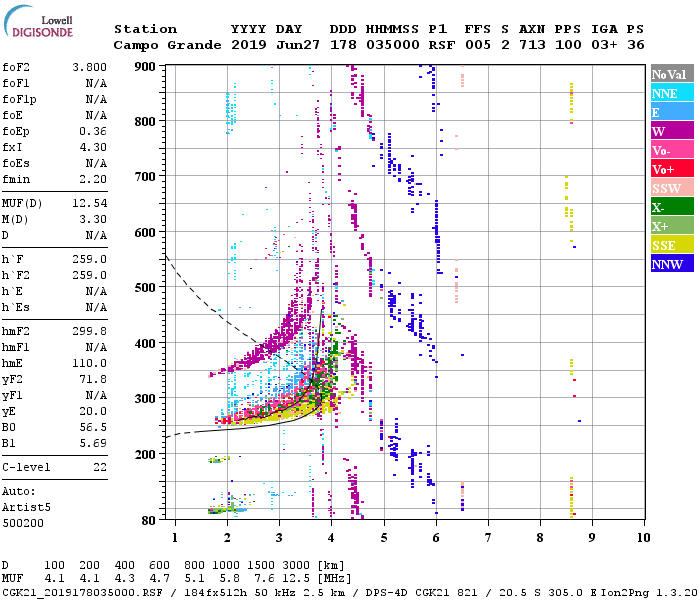Click the fmin value 2.20
The width and height of the screenshot is (700, 600).
click(x=93, y=179)
